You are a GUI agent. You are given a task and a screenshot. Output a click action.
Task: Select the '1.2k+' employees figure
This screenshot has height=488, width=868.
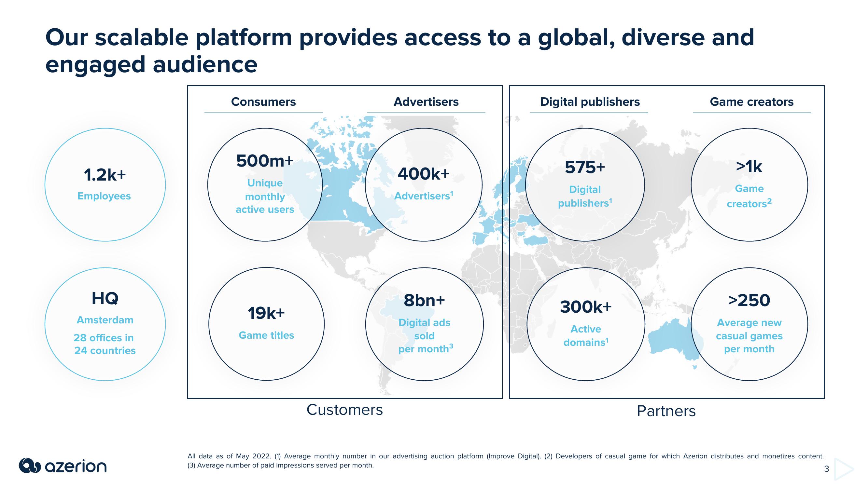(x=105, y=175)
